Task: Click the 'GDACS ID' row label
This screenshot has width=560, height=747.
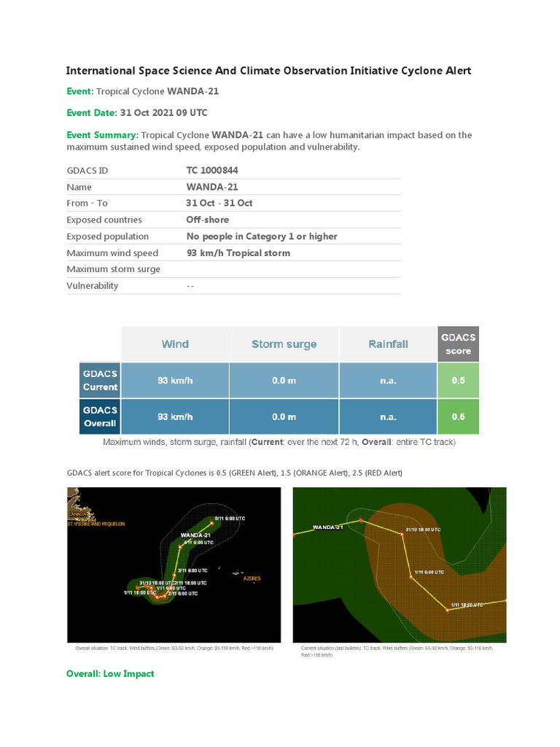Action: (x=87, y=171)
